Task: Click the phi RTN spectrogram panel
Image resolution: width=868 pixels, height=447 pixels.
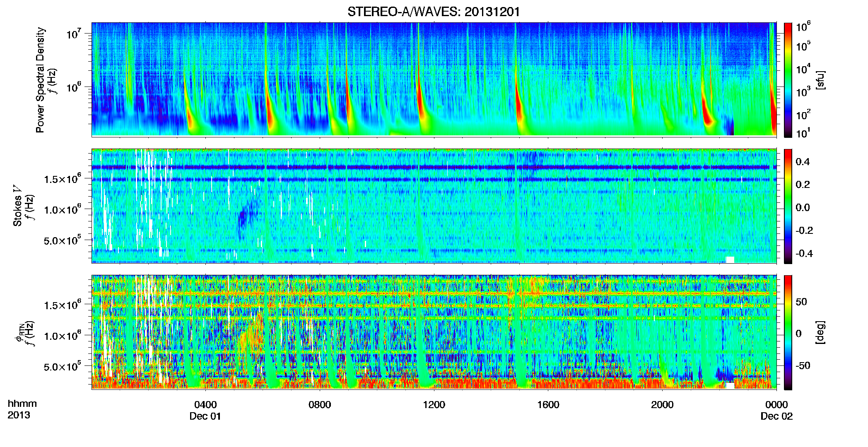Action: coord(434,332)
